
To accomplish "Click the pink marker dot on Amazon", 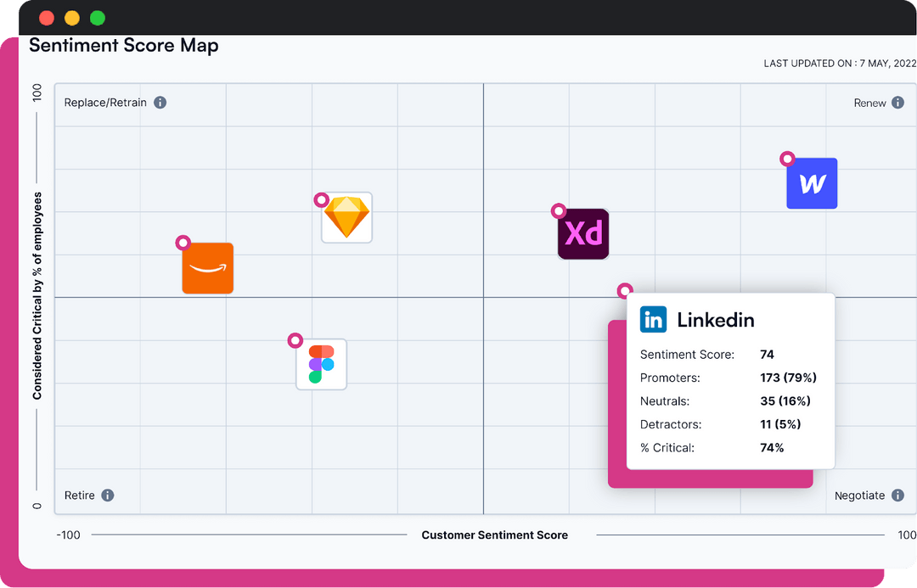I will (183, 242).
